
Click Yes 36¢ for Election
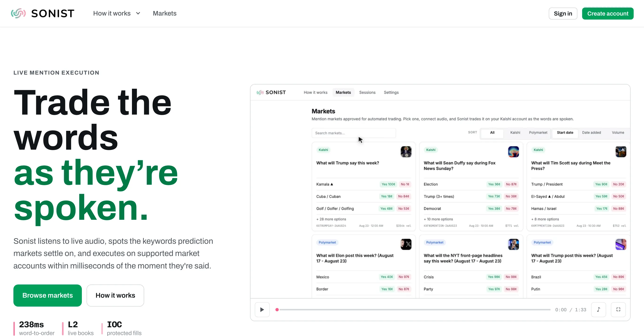494,184
